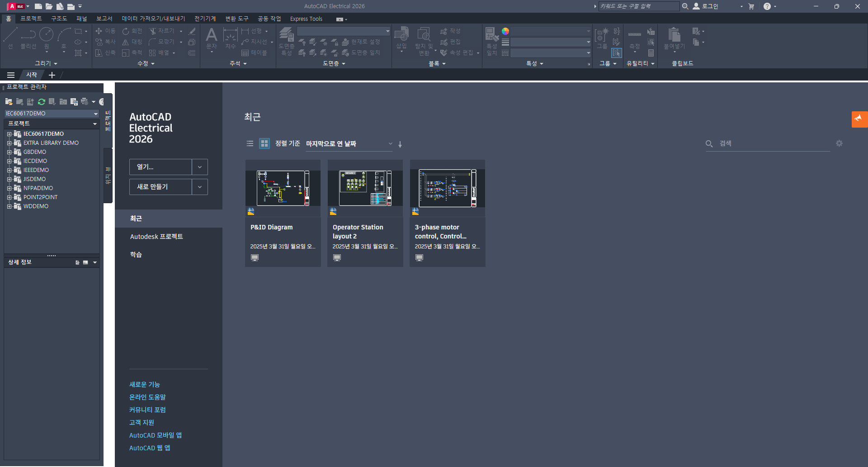
Task: Click the Group (그룹) icon
Action: (x=602, y=38)
